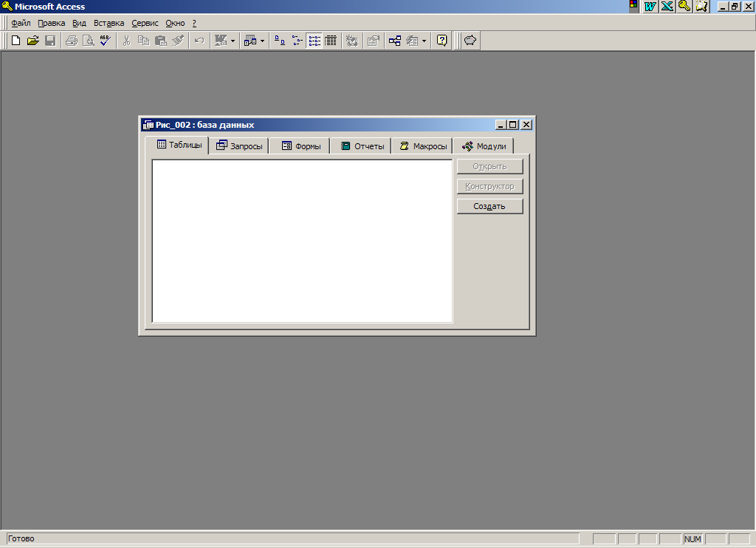The image size is (756, 548).
Task: Create a new database with the blank page icon
Action: click(x=16, y=41)
